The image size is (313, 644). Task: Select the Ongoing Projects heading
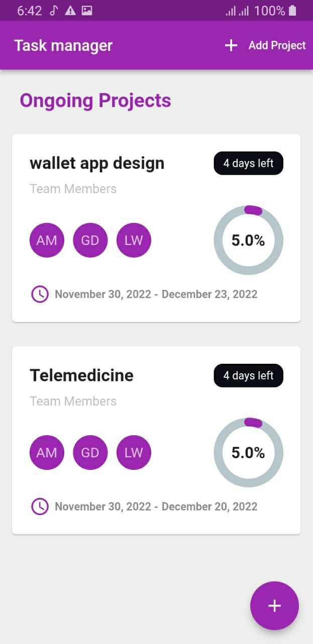click(95, 101)
